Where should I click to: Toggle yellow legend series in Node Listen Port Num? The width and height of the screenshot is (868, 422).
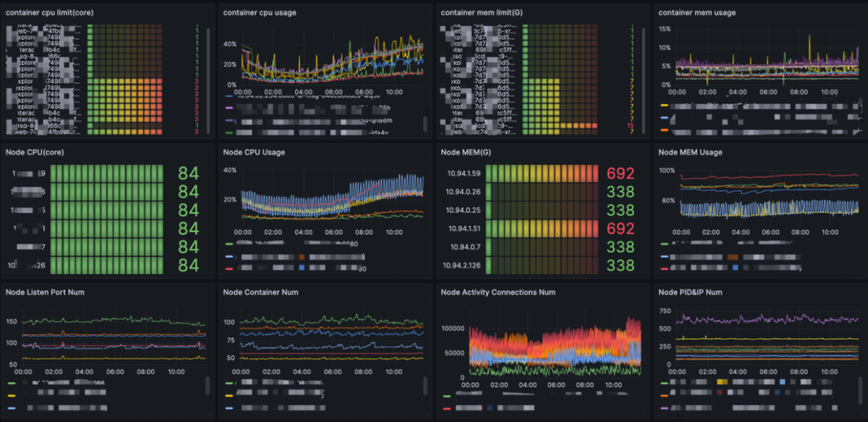point(12,395)
